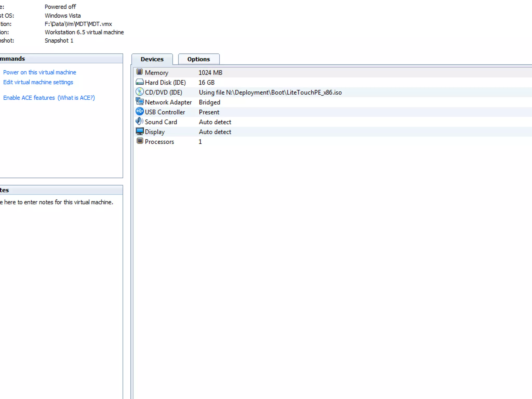Open Edit virtual machine settings
The height and width of the screenshot is (399, 532).
(x=38, y=82)
